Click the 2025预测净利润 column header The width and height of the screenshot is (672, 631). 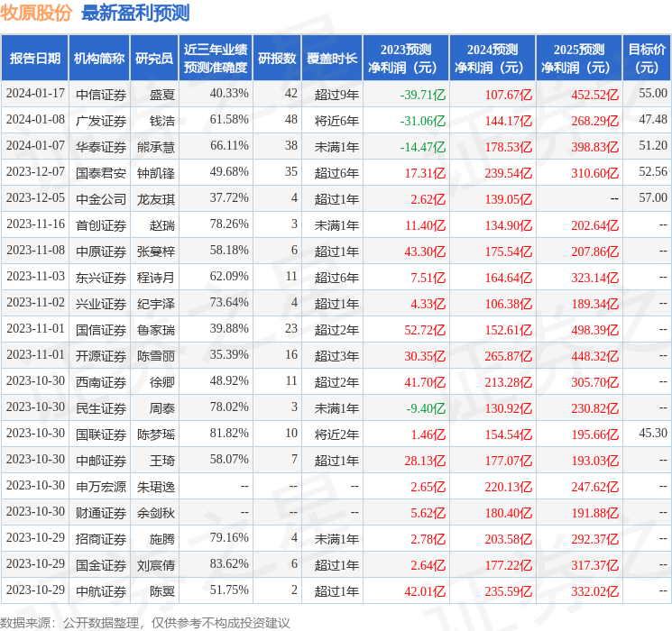[579, 59]
